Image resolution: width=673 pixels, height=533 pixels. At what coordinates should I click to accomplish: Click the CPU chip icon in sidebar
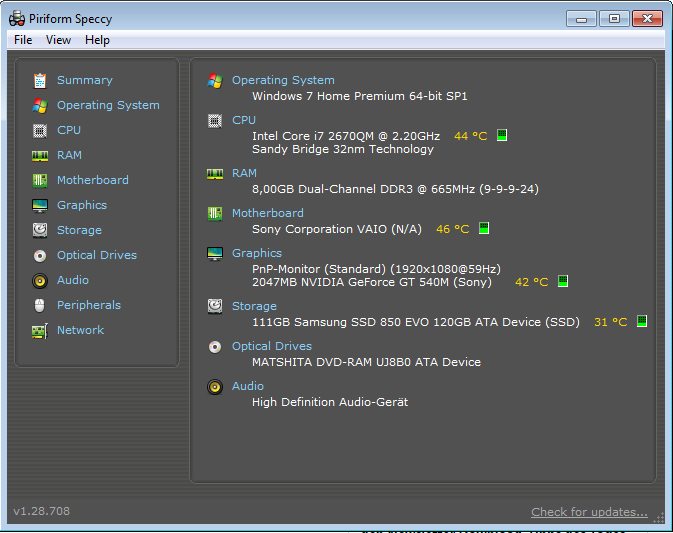tap(40, 130)
